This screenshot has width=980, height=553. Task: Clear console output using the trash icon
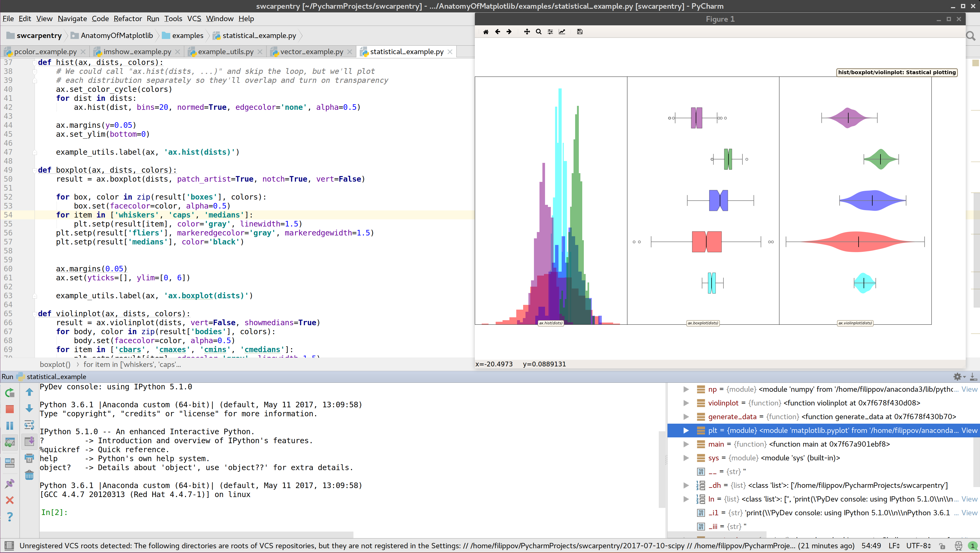tap(29, 475)
